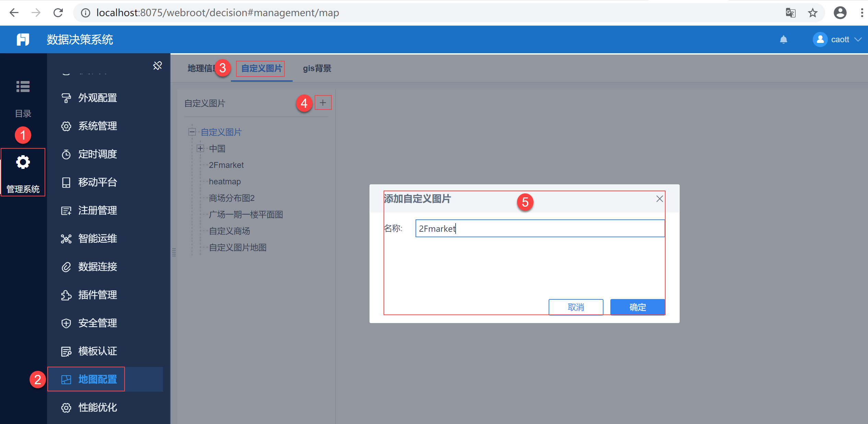Screen dimensions: 868x424
Task: Close the 添加自定义图片 dialog
Action: click(659, 199)
